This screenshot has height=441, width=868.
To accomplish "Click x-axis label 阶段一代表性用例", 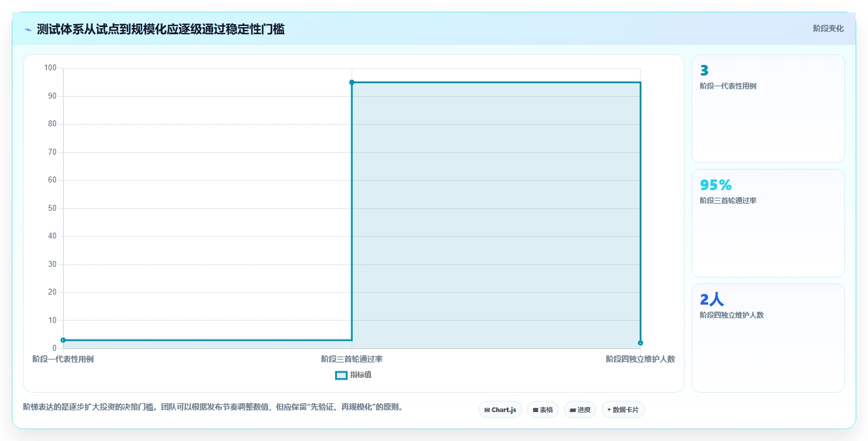I will [x=63, y=359].
